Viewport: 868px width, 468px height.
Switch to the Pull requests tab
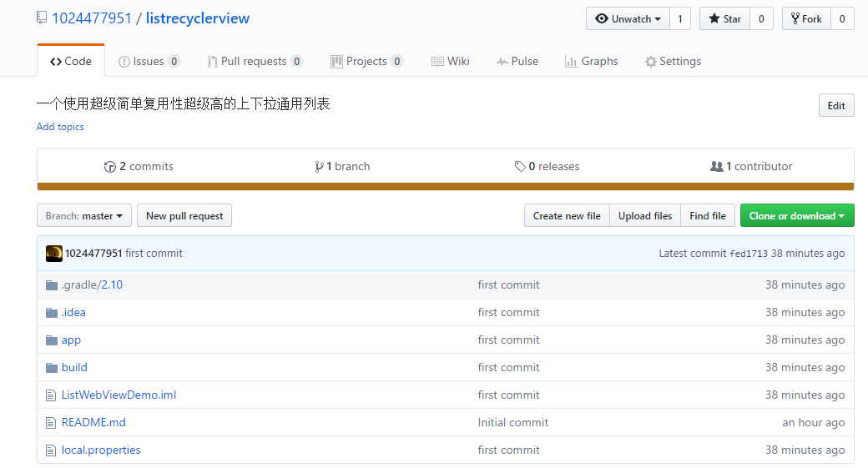(255, 62)
